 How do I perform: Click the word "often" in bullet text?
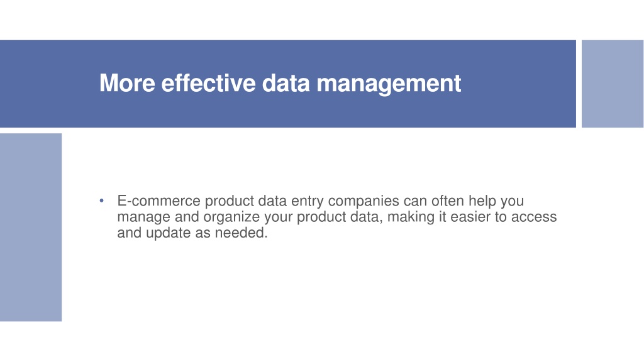[x=447, y=200]
